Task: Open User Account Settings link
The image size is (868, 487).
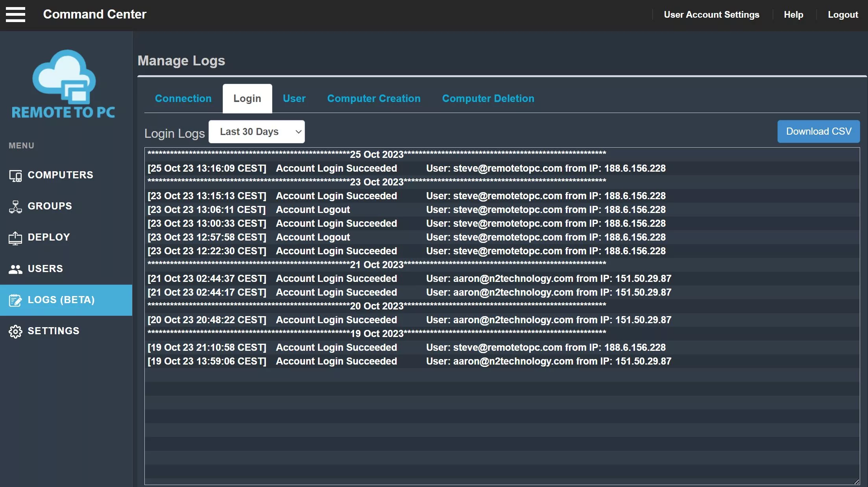Action: [711, 15]
